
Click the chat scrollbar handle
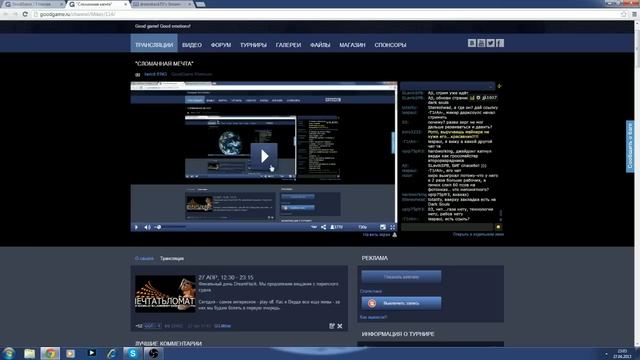(x=501, y=213)
